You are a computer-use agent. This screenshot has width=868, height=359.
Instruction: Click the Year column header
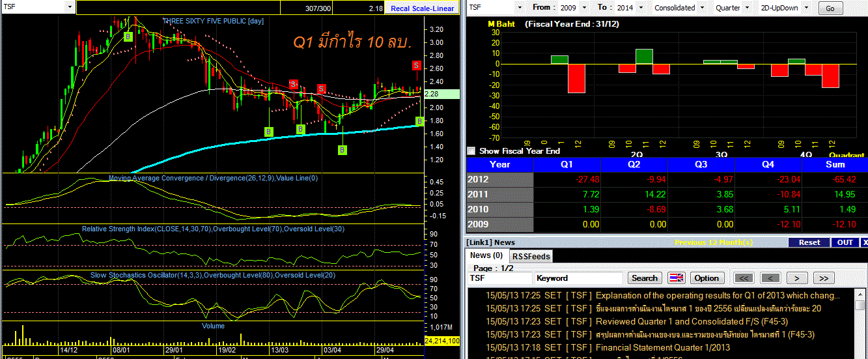point(499,165)
